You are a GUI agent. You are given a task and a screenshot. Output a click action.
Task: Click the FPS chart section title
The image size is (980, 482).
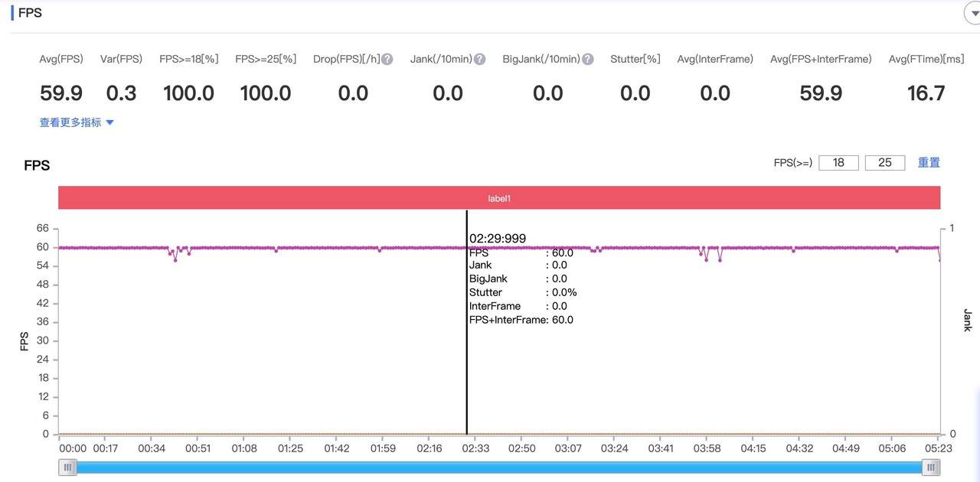37,165
